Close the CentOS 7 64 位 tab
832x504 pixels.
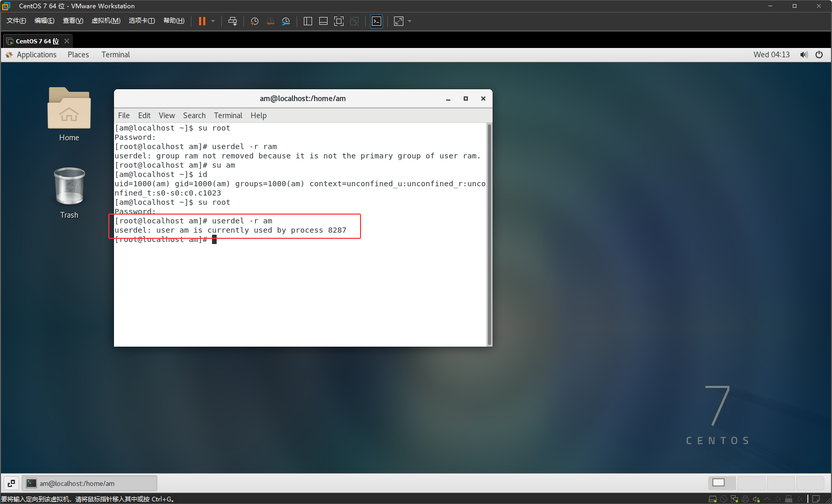click(x=67, y=41)
